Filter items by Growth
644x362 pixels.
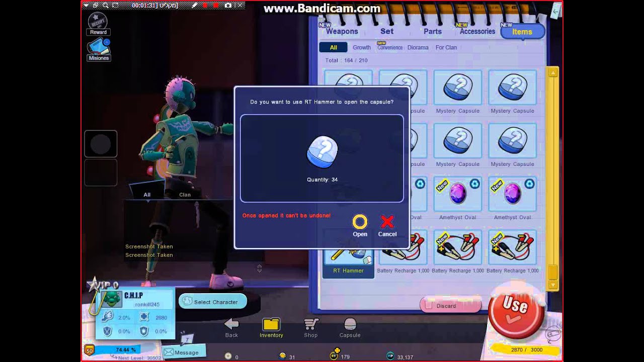coord(361,47)
